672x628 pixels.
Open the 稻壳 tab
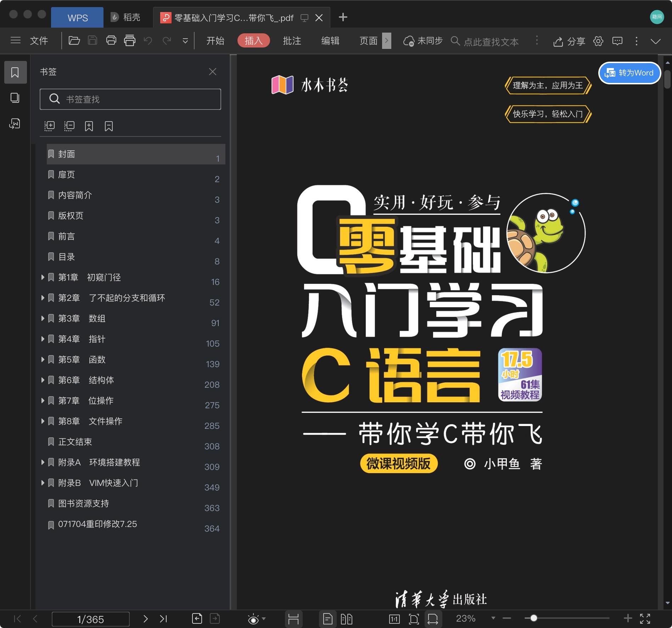click(x=125, y=17)
